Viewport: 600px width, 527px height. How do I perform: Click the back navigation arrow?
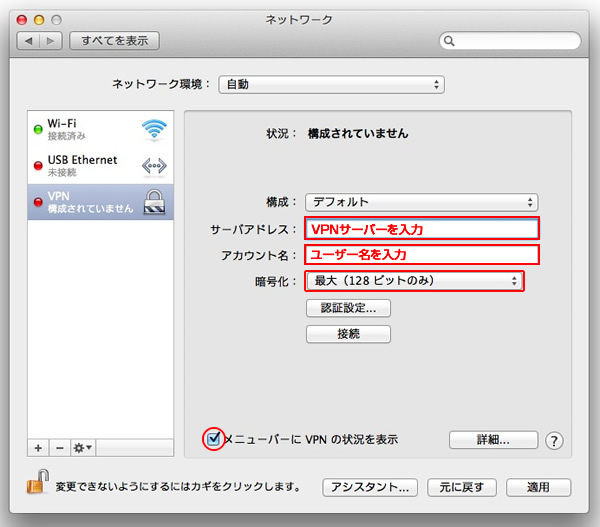pos(29,41)
